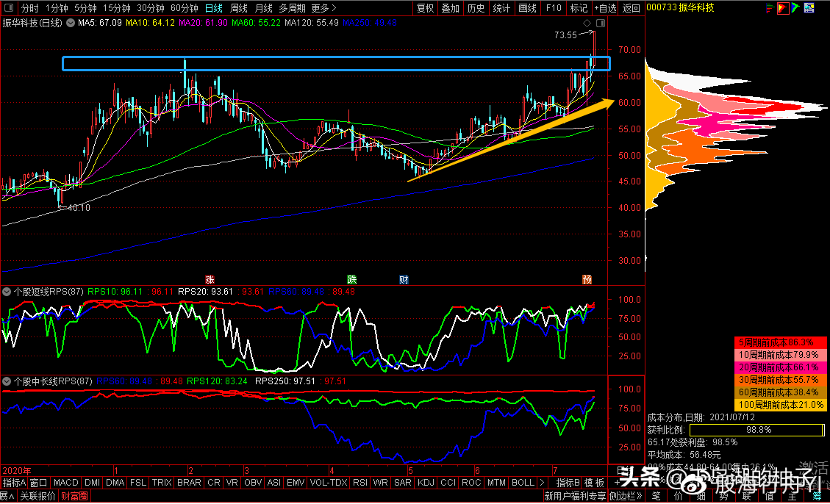The height and width of the screenshot is (504, 830).
Task: Click the diamond marker icon above the chart
Action: point(587,24)
